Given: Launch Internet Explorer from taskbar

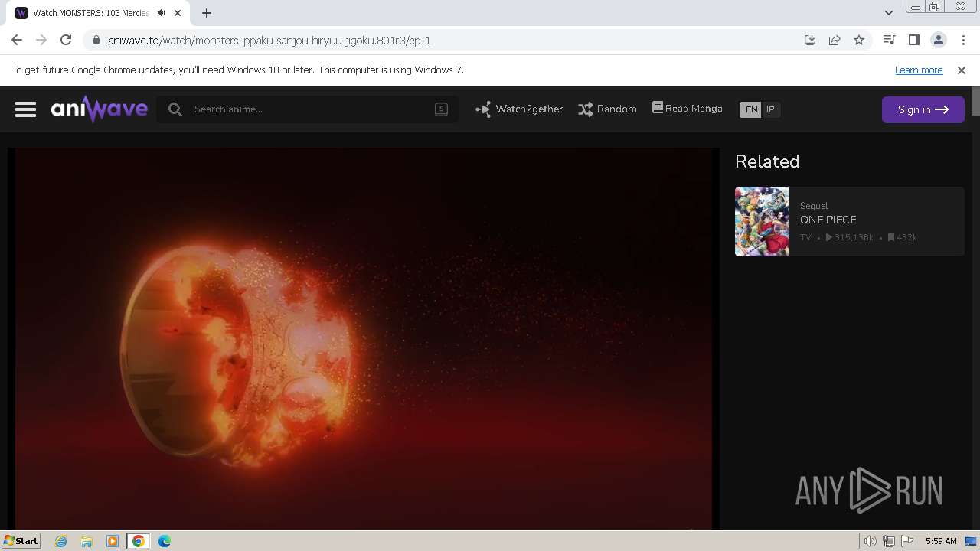Looking at the screenshot, I should click(x=60, y=541).
